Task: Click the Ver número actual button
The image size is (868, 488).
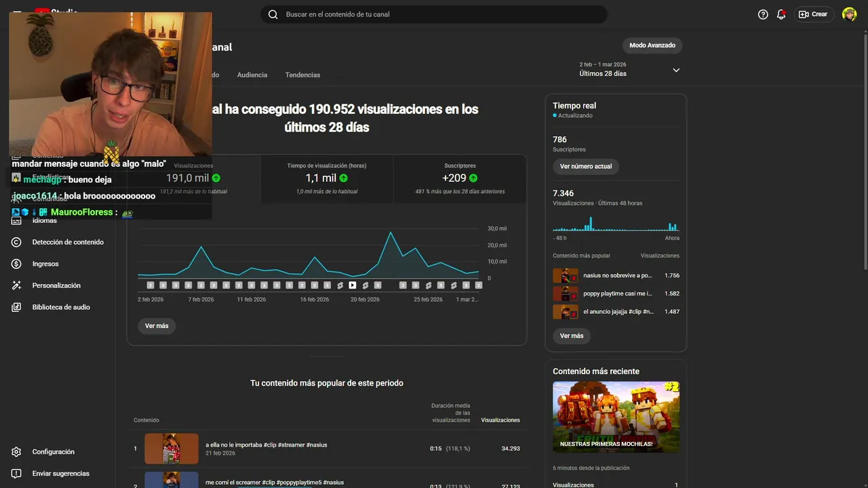Action: [586, 166]
